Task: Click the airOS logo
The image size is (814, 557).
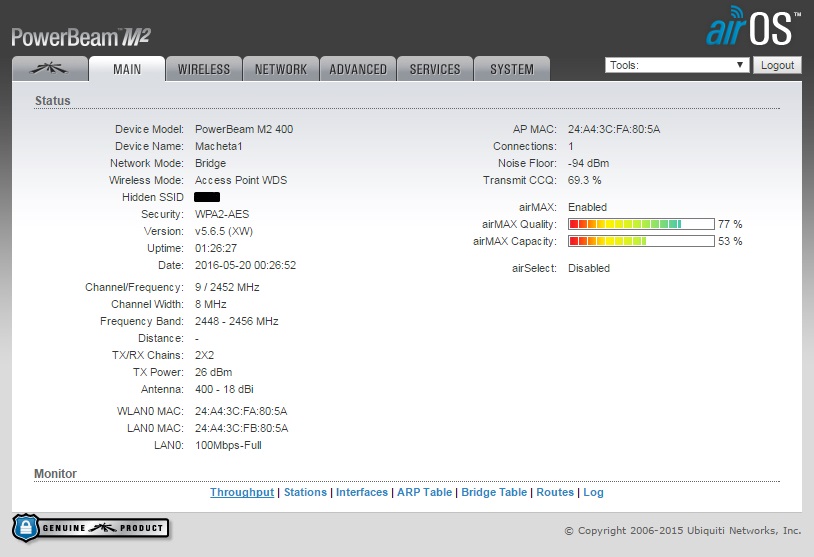Action: pyautogui.click(x=753, y=26)
